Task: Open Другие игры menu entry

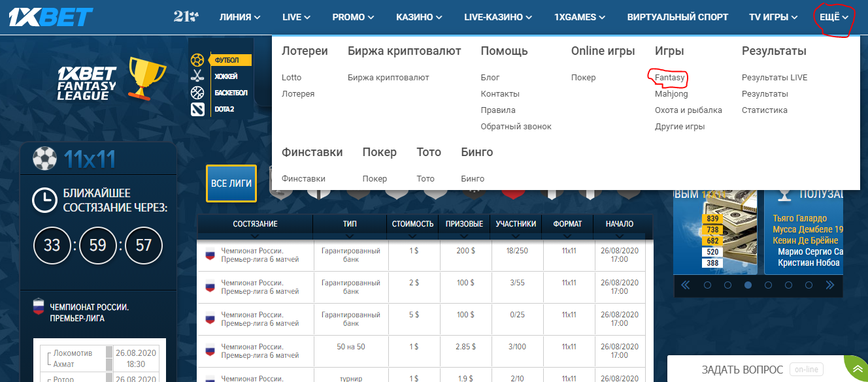Action: tap(680, 127)
